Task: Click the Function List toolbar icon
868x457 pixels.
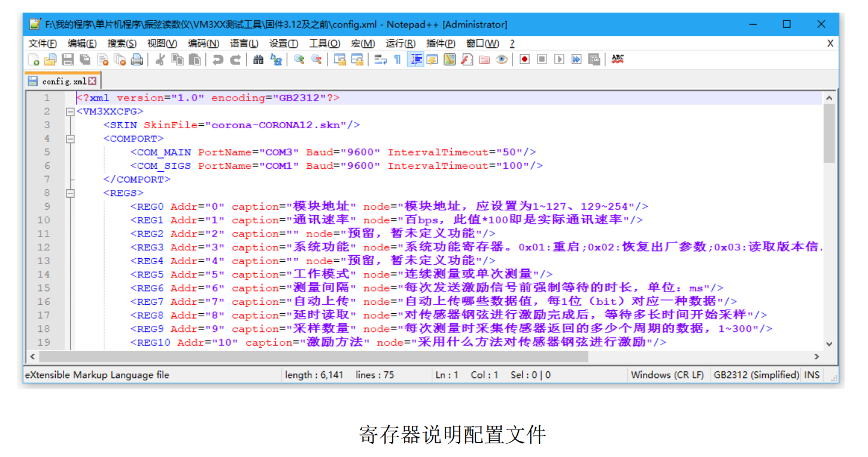Action: 467,59
